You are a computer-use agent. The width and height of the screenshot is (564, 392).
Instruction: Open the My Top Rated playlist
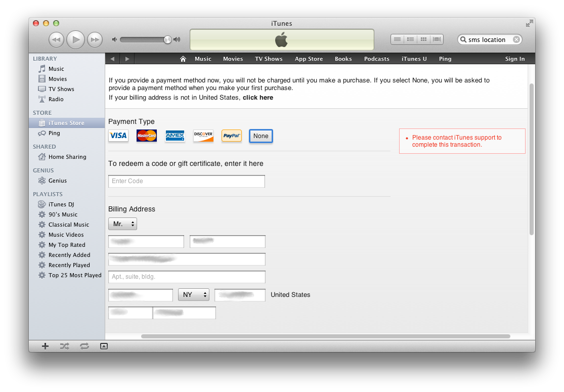coord(67,244)
